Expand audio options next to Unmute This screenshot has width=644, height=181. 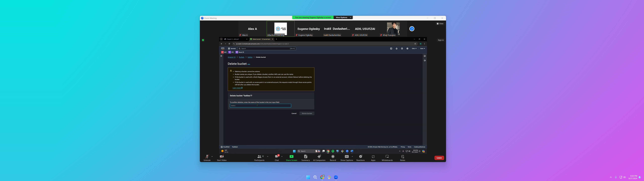212,156
